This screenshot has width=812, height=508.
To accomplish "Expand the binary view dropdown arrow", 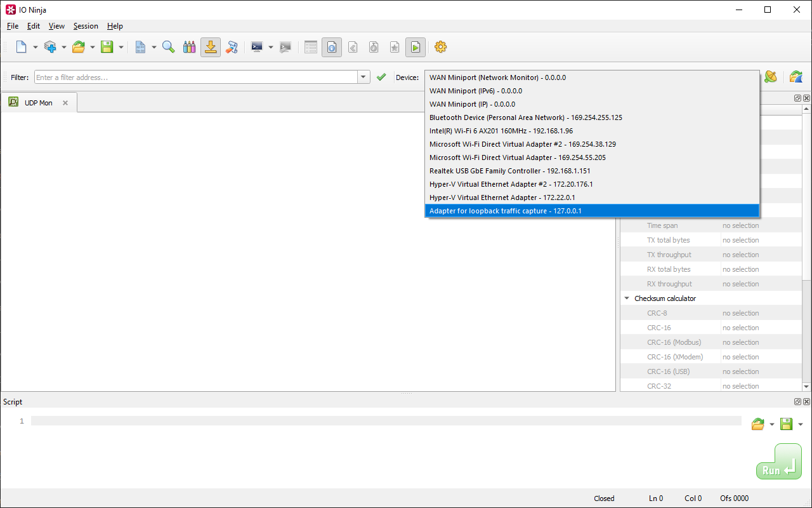I will click(x=154, y=47).
